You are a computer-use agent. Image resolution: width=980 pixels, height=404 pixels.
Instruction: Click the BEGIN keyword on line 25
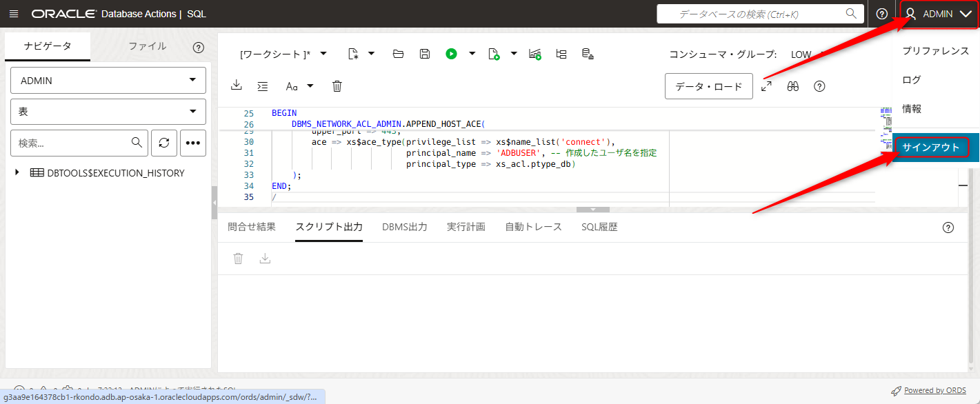[x=284, y=113]
